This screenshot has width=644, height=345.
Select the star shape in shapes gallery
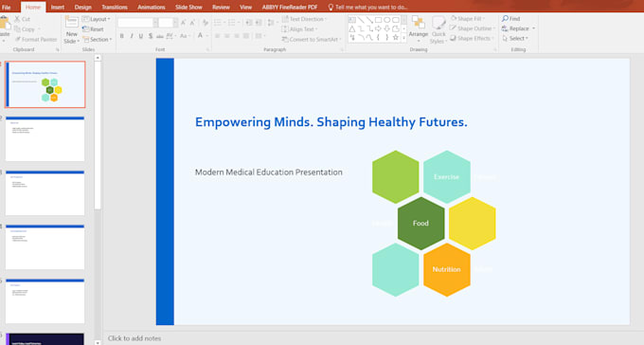[x=396, y=38]
